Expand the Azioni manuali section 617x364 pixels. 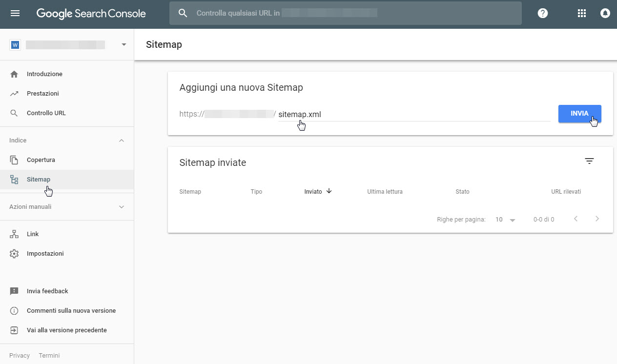(122, 207)
